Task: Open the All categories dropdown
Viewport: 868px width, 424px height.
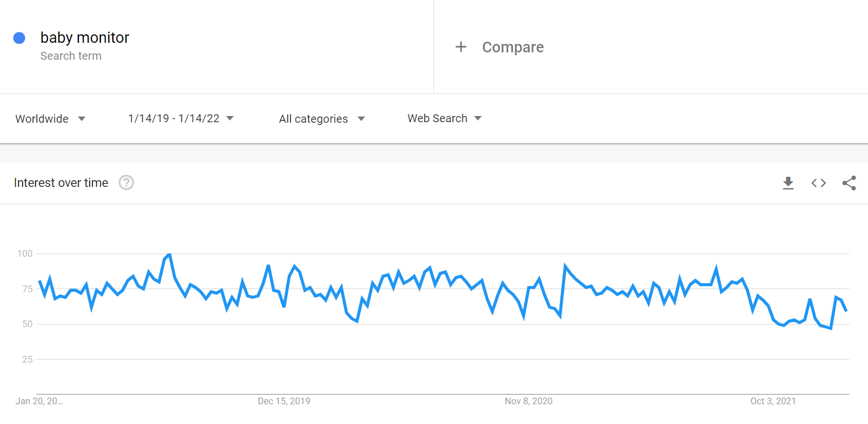Action: (322, 119)
